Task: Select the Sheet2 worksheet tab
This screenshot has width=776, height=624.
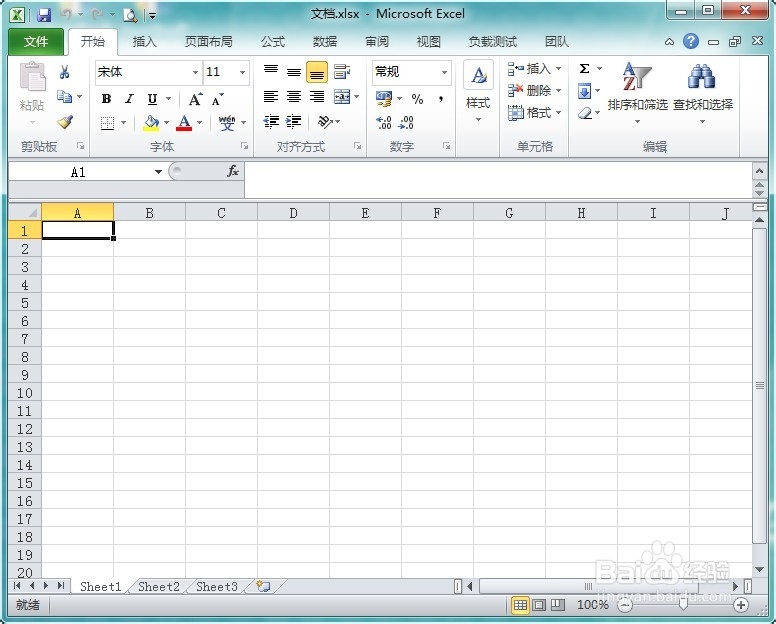Action: 158,586
